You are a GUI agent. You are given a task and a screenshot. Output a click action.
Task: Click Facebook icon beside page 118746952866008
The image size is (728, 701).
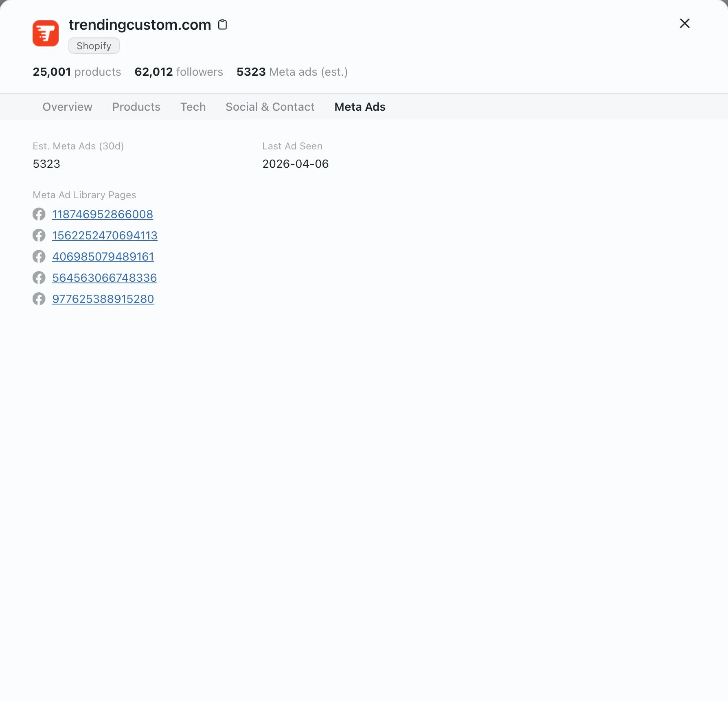(39, 214)
